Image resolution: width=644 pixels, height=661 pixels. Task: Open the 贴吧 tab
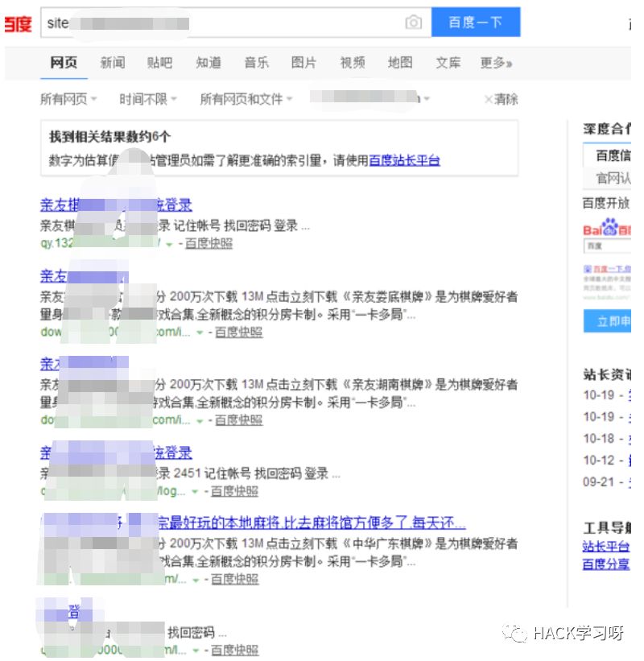coord(159,62)
